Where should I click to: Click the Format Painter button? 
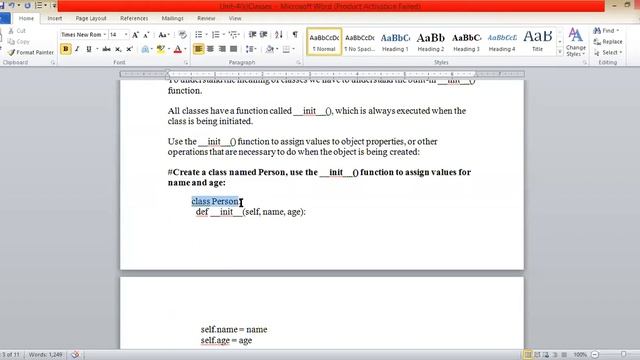(x=31, y=52)
